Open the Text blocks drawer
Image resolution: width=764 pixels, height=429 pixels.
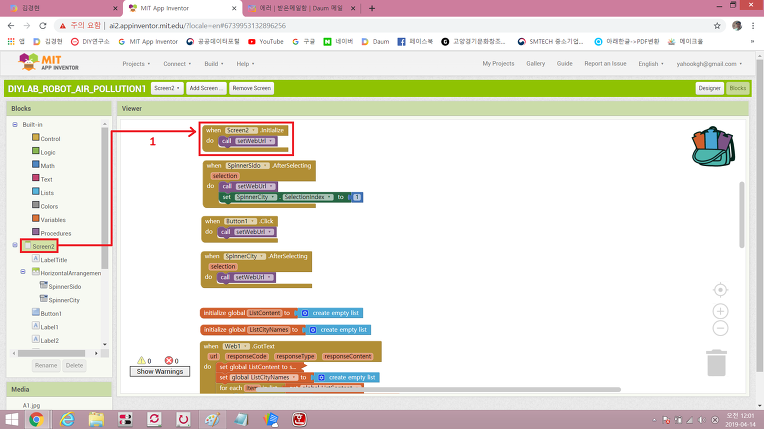(42, 179)
